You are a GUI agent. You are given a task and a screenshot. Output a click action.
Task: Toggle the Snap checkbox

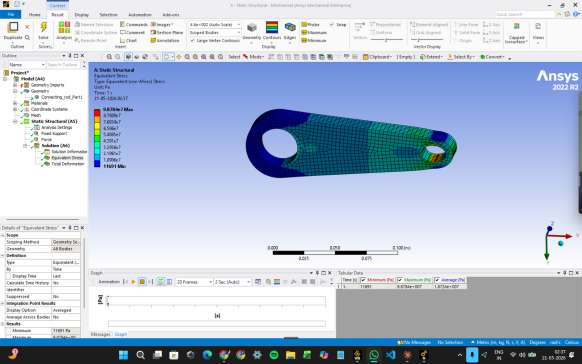331,24
